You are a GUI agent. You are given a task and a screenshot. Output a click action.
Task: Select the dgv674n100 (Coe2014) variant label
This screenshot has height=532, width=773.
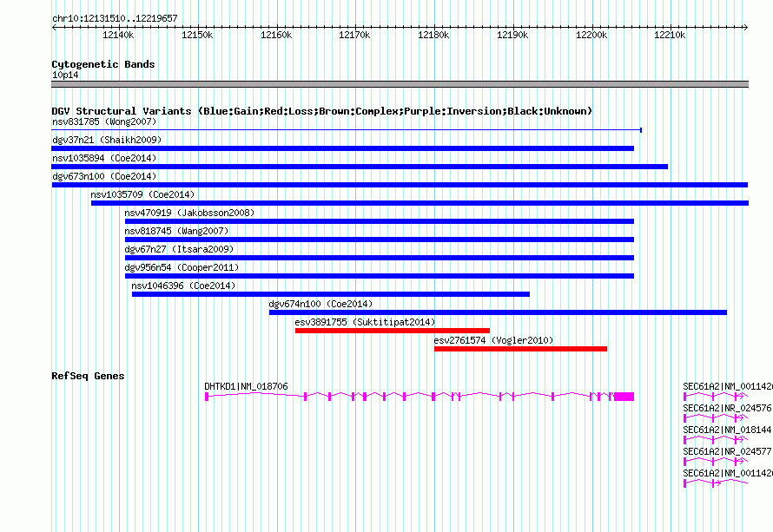point(320,304)
